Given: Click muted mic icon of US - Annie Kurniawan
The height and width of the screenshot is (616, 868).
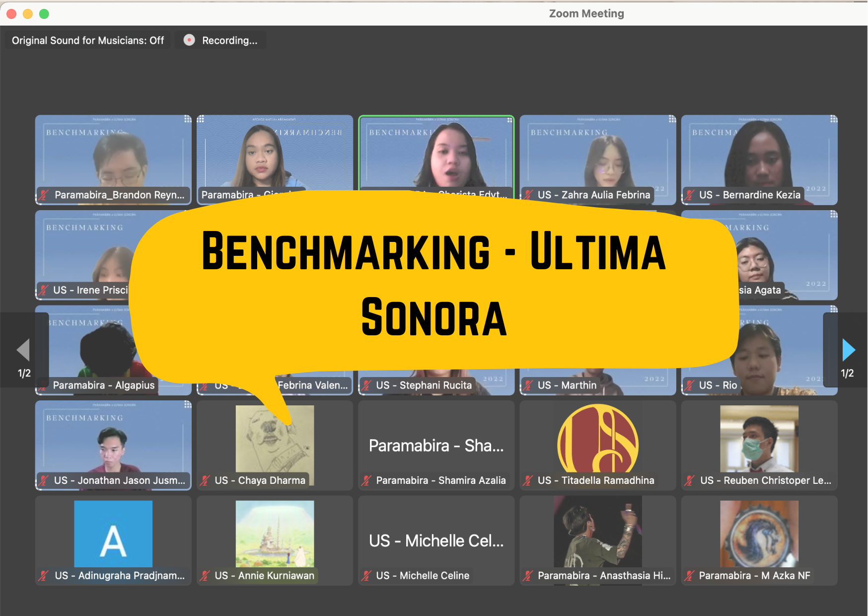Looking at the screenshot, I should point(205,576).
